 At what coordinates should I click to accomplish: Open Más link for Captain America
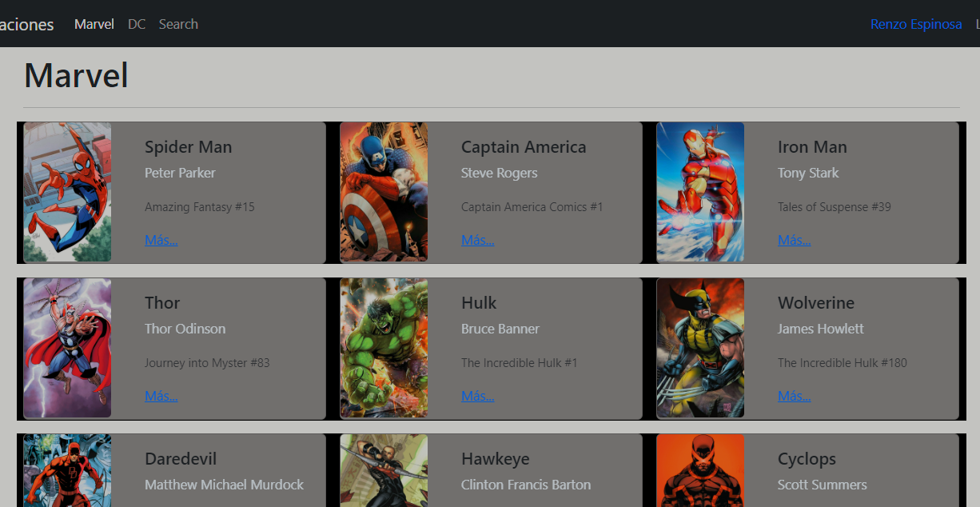[x=478, y=240]
